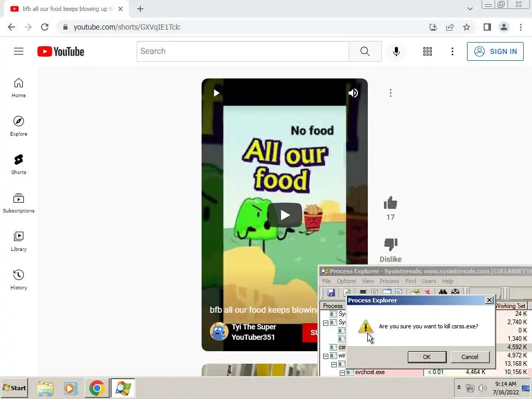The image size is (532, 399).
Task: Close the Process Explorer confirmation dialog
Action: 489,300
